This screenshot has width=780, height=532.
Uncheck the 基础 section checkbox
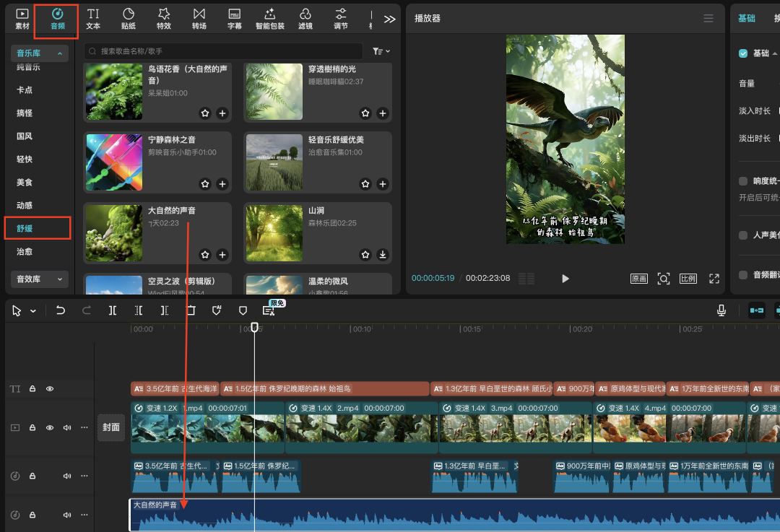point(743,53)
